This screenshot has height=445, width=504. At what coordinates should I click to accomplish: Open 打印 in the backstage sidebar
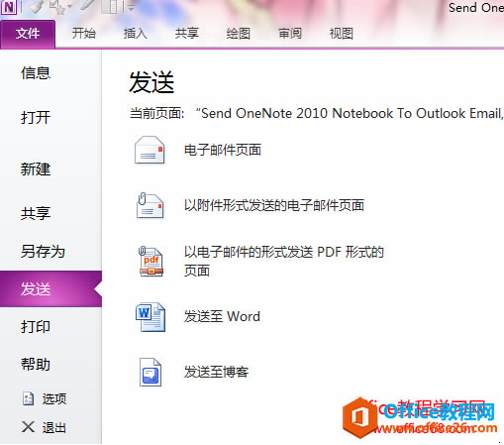[x=36, y=327]
